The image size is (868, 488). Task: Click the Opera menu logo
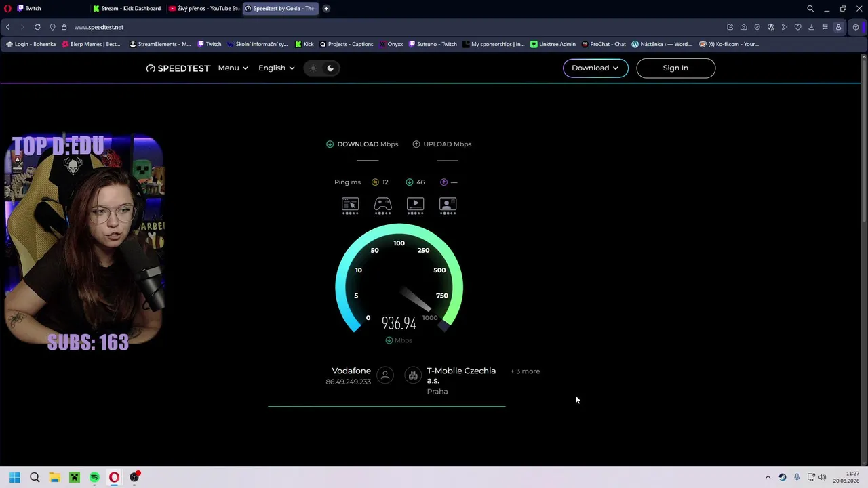click(x=7, y=8)
